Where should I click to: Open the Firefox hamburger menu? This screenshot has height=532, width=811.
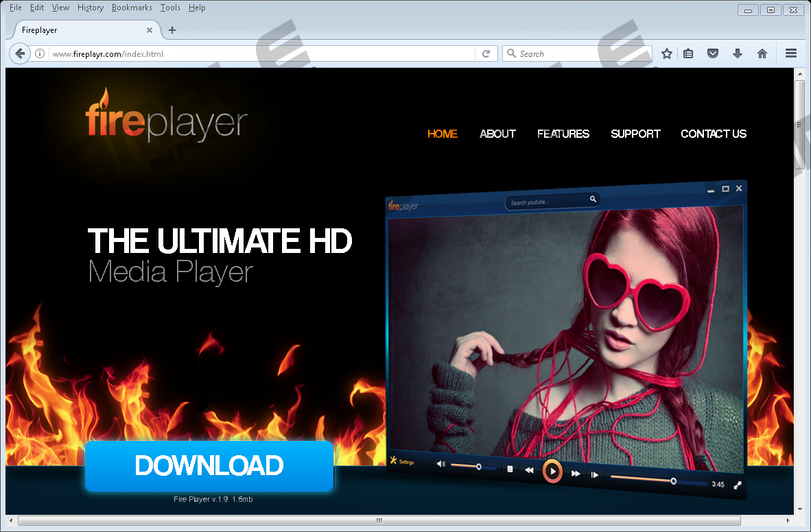[791, 53]
